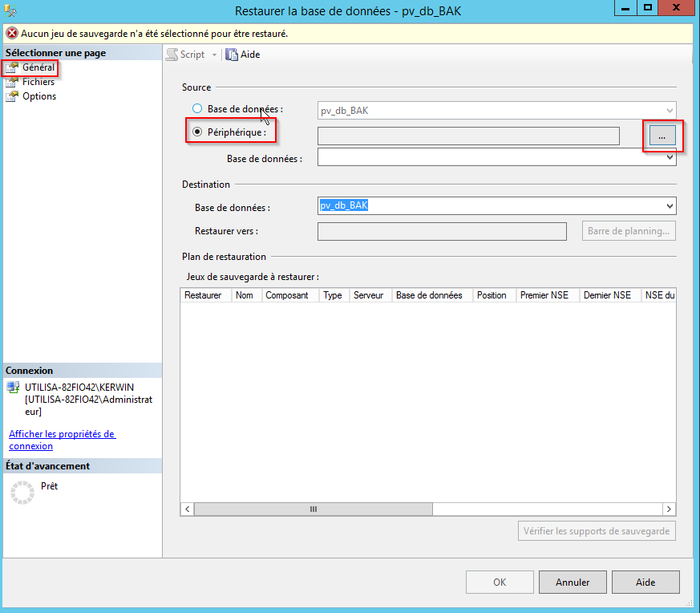
Task: Click the Aide help icon in toolbar
Action: [232, 55]
